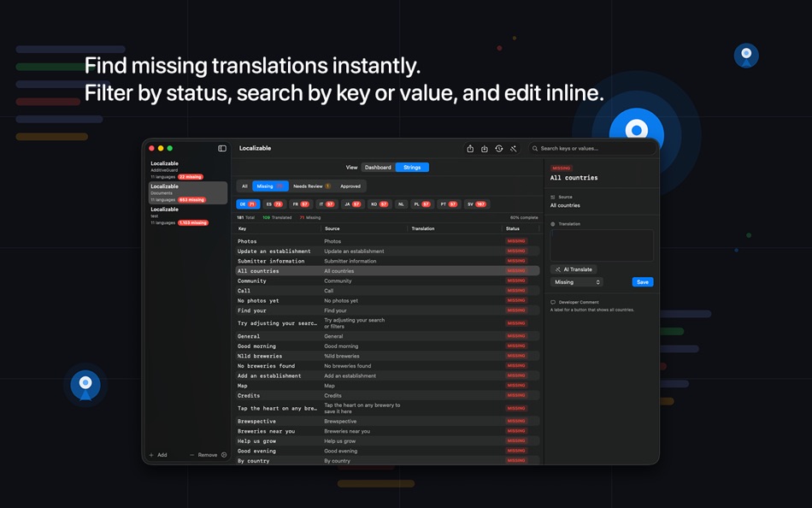Image resolution: width=812 pixels, height=508 pixels.
Task: Click the magic wand icon in toolbar
Action: click(513, 149)
